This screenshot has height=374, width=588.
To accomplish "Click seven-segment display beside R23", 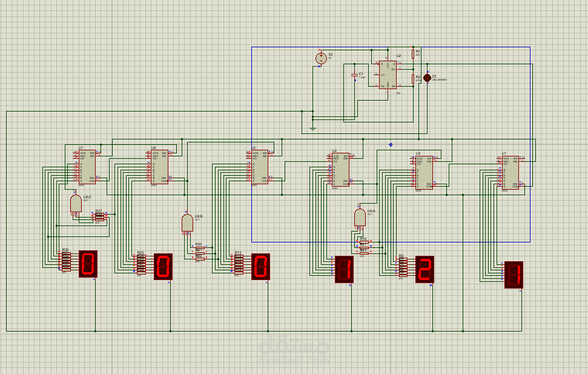I will point(163,267).
